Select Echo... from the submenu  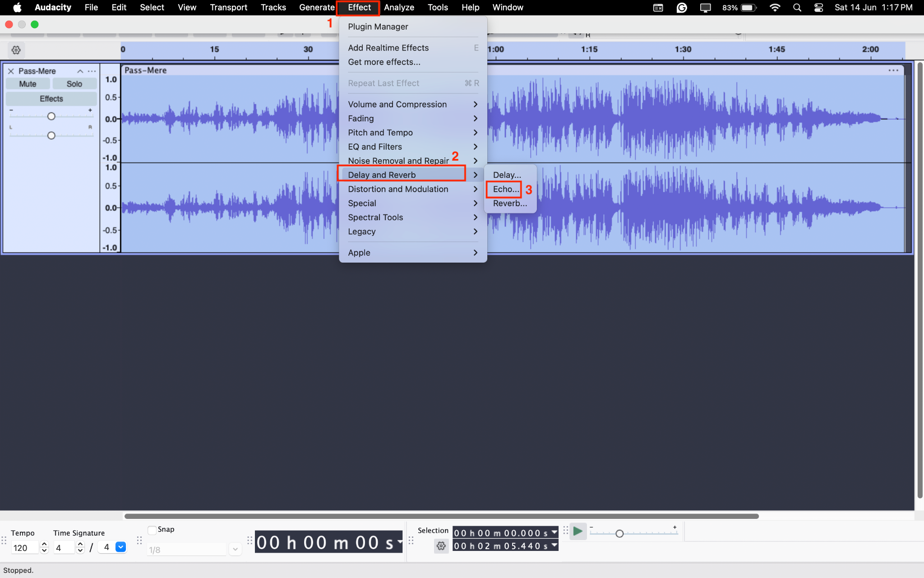[x=510, y=189]
